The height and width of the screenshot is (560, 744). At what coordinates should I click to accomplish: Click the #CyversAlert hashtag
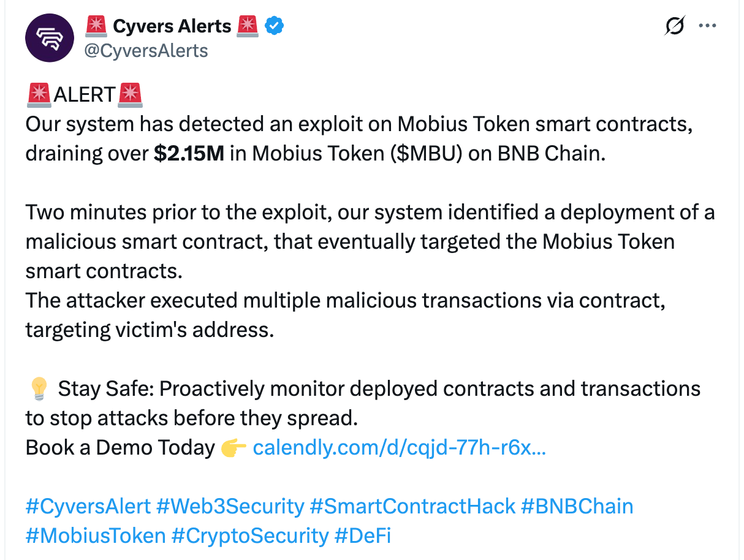87,506
